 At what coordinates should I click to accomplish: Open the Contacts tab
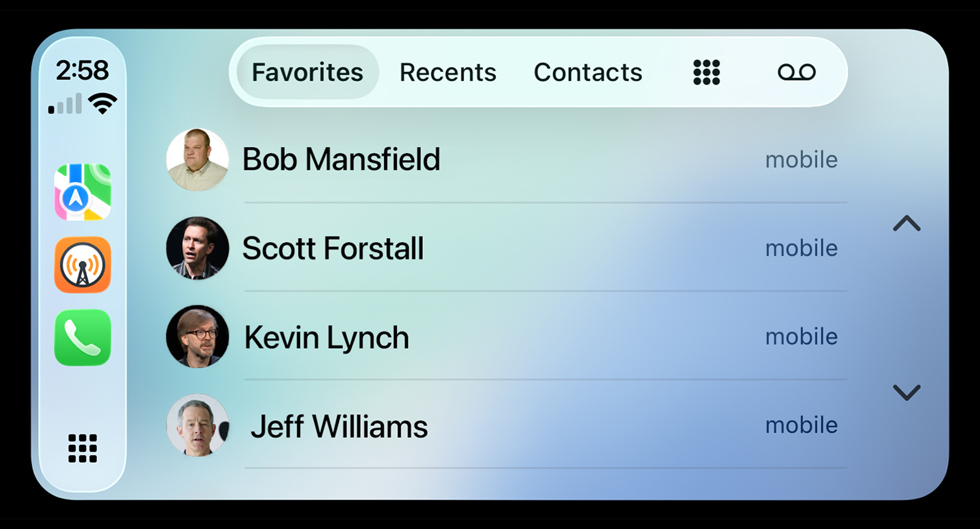[588, 73]
